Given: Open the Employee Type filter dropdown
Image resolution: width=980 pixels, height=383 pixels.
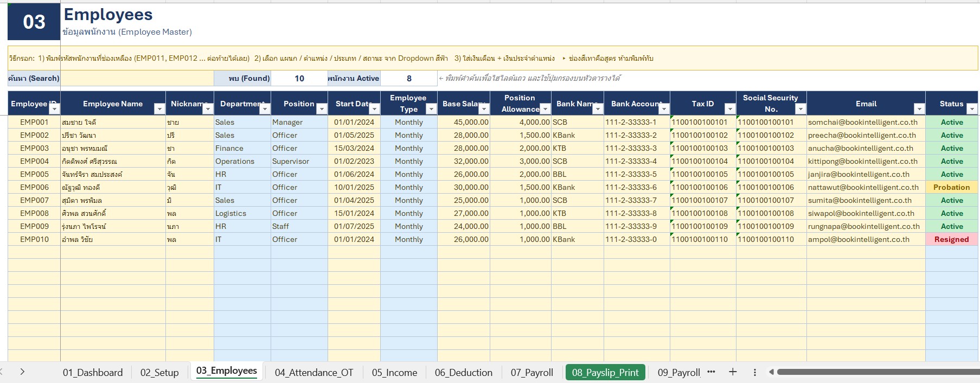Looking at the screenshot, I should pyautogui.click(x=431, y=109).
